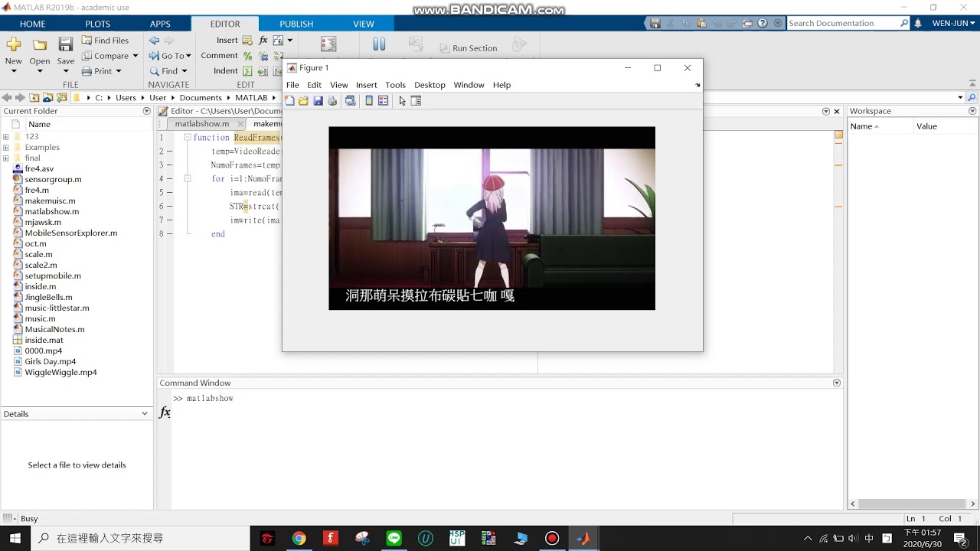Click the percent Comment icon
Viewport: 980px width, 551px height.
(247, 56)
